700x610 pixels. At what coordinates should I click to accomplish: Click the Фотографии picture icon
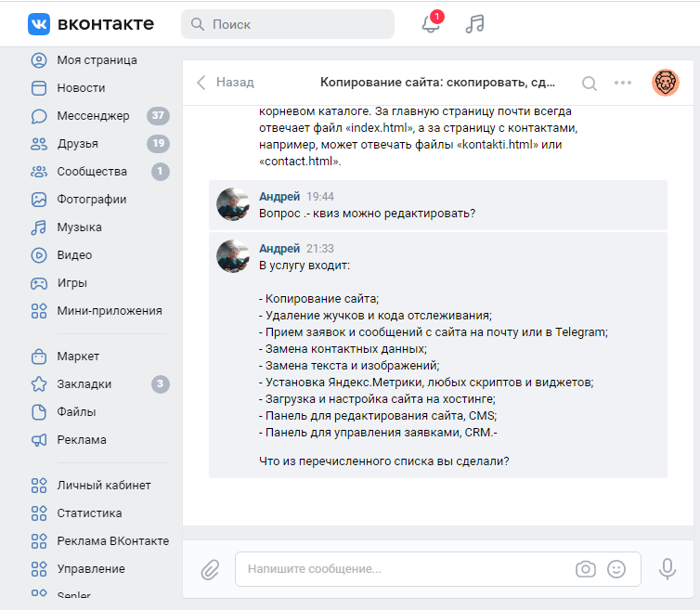pyautogui.click(x=39, y=200)
